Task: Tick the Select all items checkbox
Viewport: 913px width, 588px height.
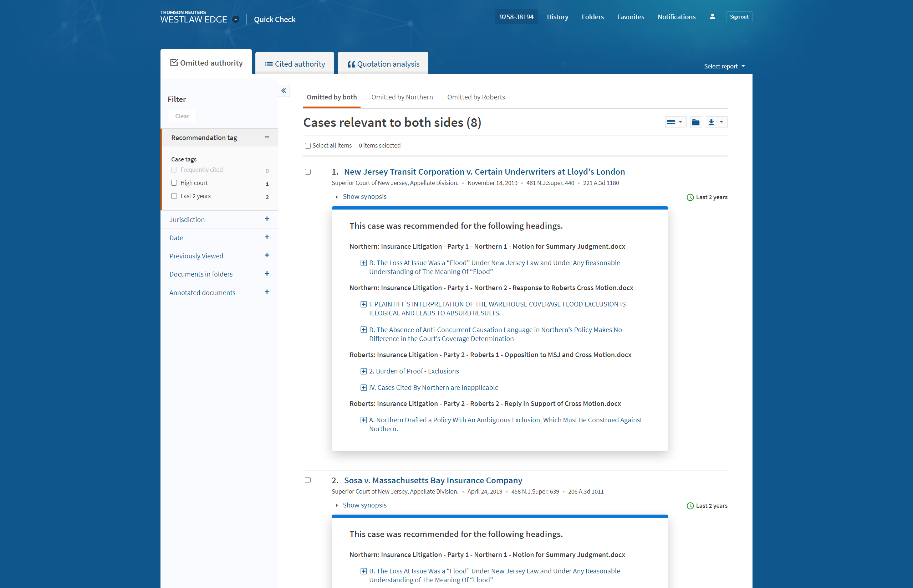Action: [x=307, y=146]
